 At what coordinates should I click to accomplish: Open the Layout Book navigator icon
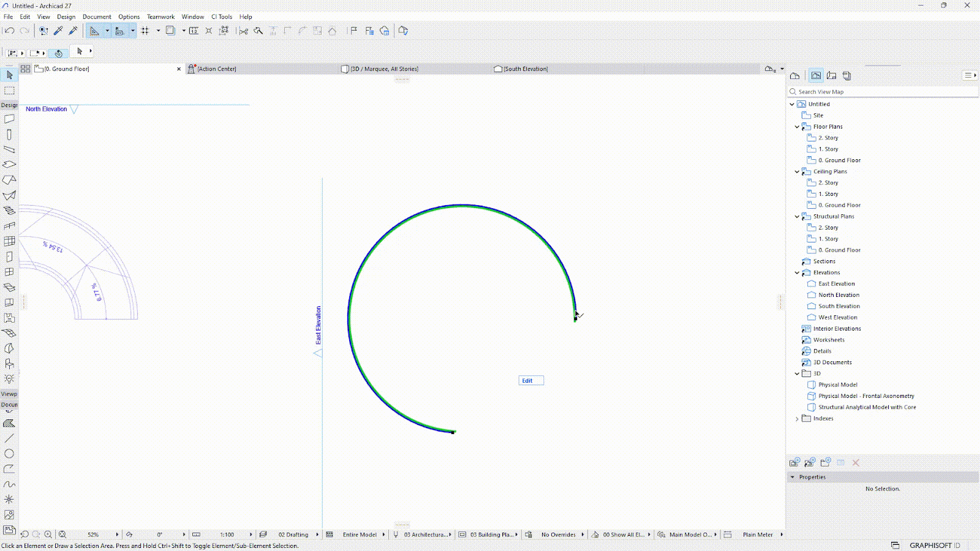point(831,76)
